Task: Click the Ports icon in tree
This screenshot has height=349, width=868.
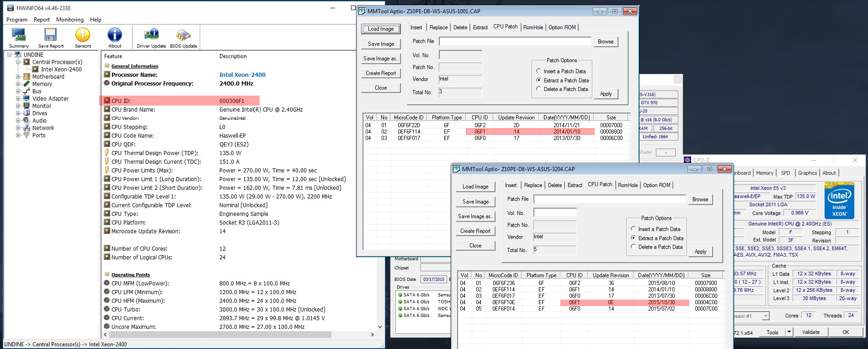Action: (x=27, y=135)
